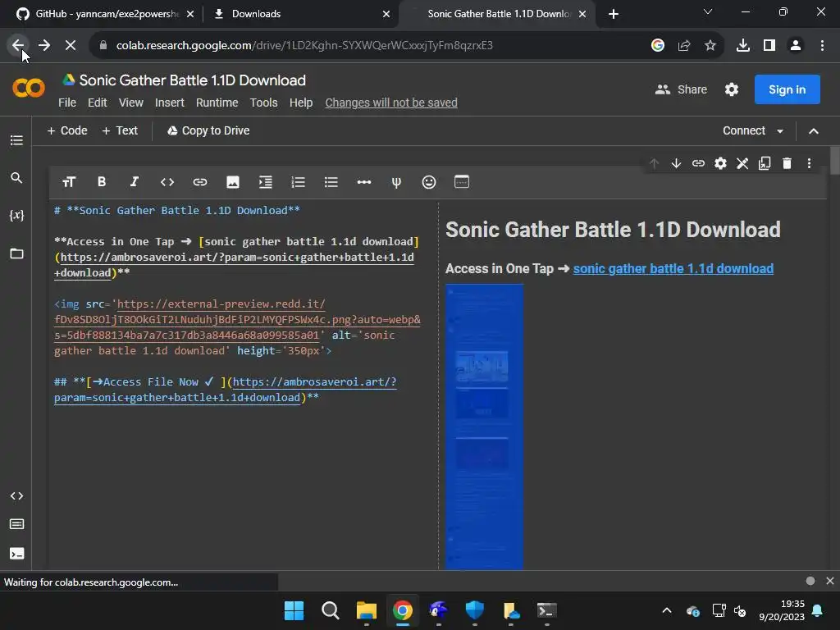Apply bold formatting in text cell
840x630 pixels.
tap(101, 182)
